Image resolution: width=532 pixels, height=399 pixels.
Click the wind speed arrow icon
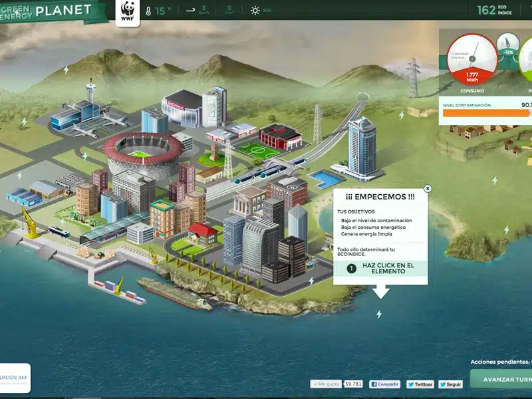(x=191, y=10)
